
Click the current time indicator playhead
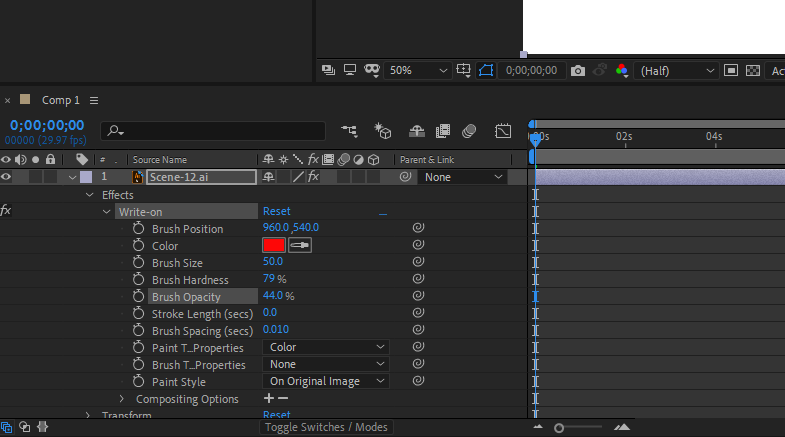coord(535,140)
